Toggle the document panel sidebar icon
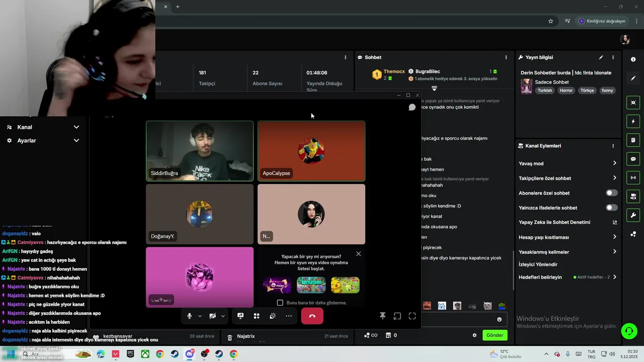 [x=633, y=140]
